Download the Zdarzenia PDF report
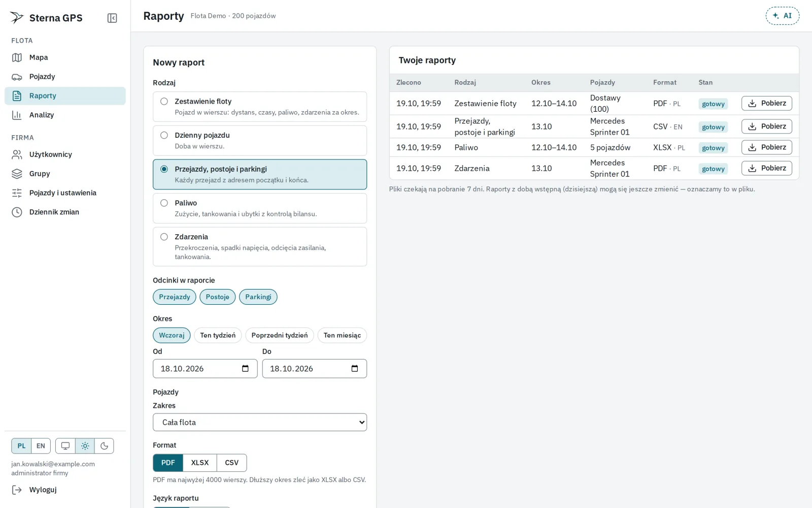The image size is (812, 508). (x=767, y=168)
